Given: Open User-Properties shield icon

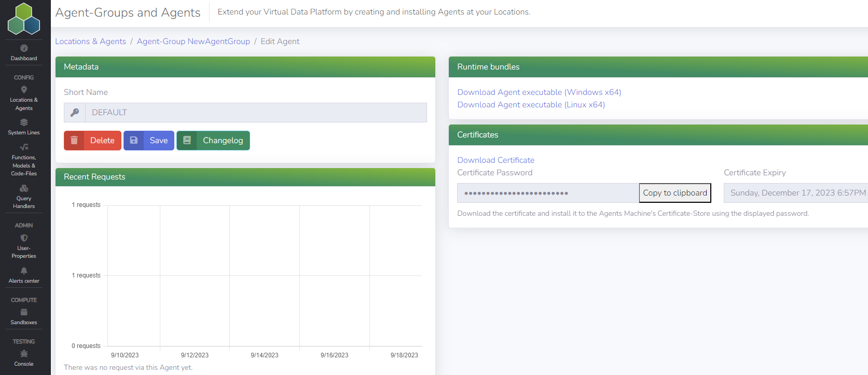Looking at the screenshot, I should pos(24,238).
